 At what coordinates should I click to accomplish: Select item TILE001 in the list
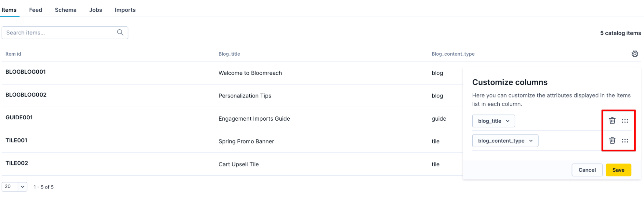pyautogui.click(x=16, y=140)
